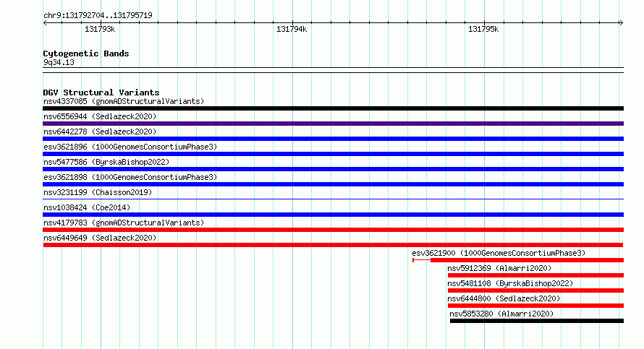
Task: Open variant label nsv6444800 (Sedlazeck2020)
Action: pos(504,298)
